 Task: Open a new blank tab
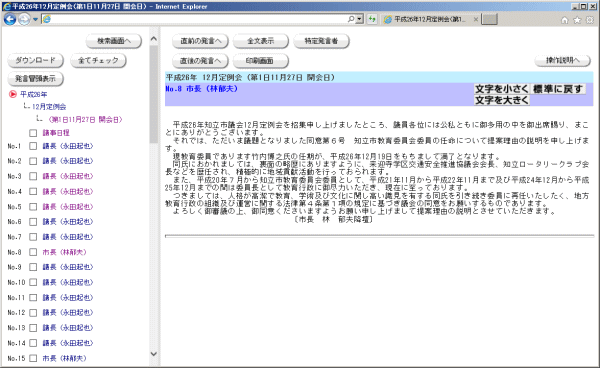(489, 19)
